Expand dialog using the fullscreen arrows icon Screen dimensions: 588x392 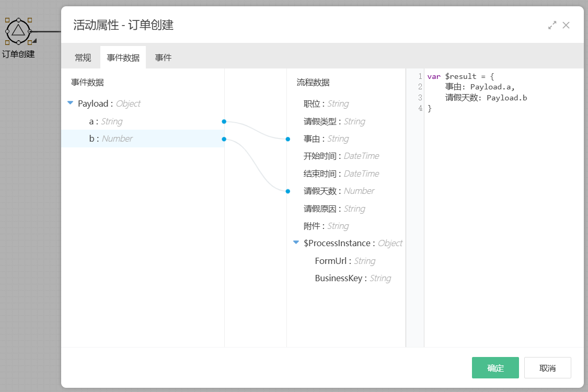click(x=552, y=25)
